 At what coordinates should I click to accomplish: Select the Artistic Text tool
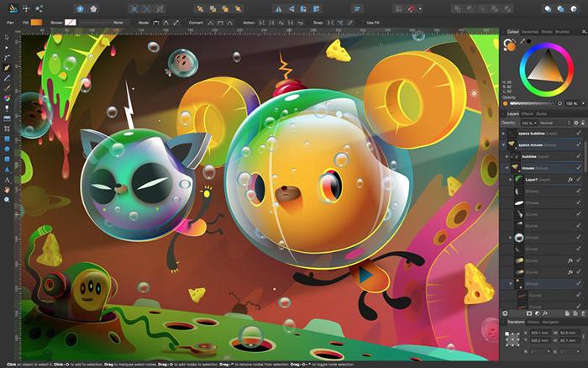tap(7, 178)
